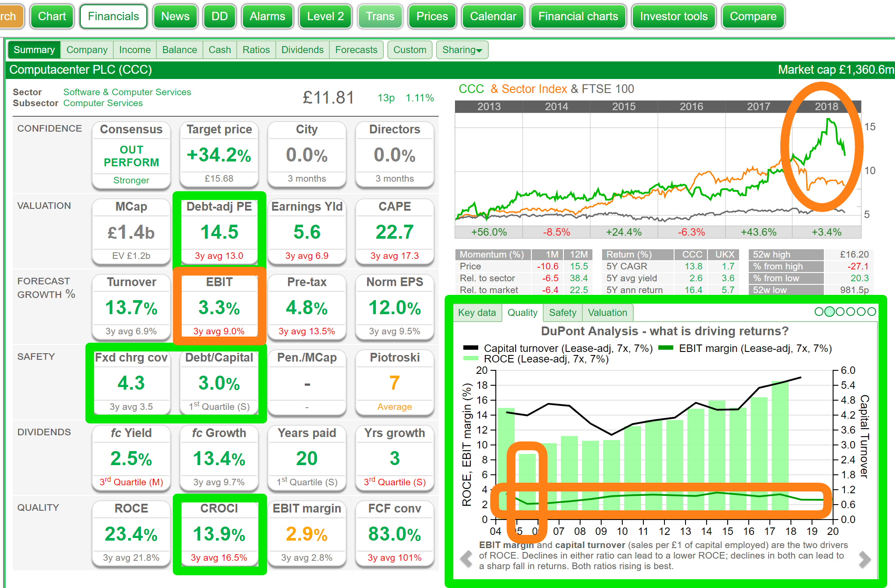The height and width of the screenshot is (588, 895).
Task: Select the Consensus Outperform card
Action: point(131,155)
